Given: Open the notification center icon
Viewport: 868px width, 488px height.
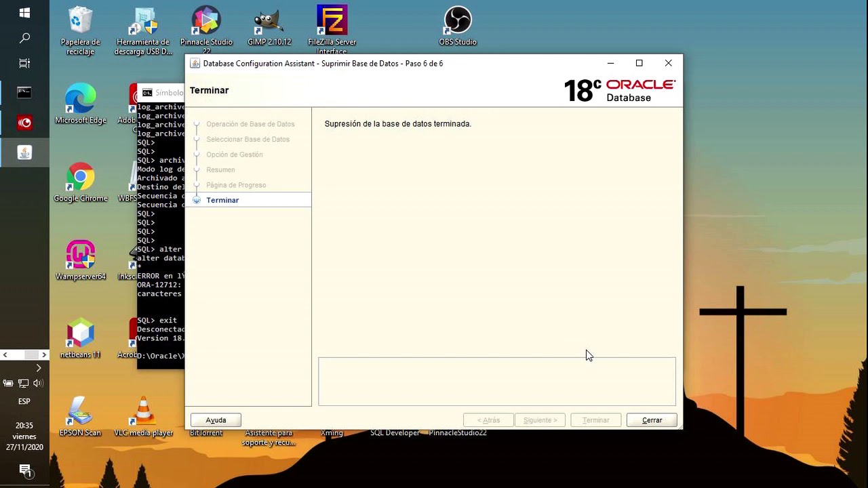Looking at the screenshot, I should [x=25, y=470].
